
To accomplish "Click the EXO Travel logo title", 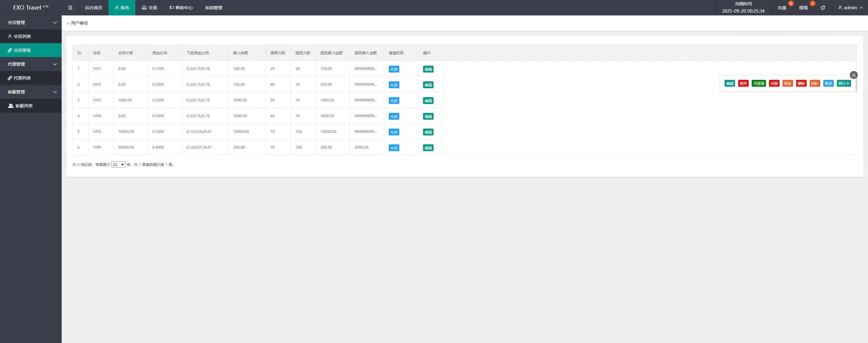I will coord(31,7).
